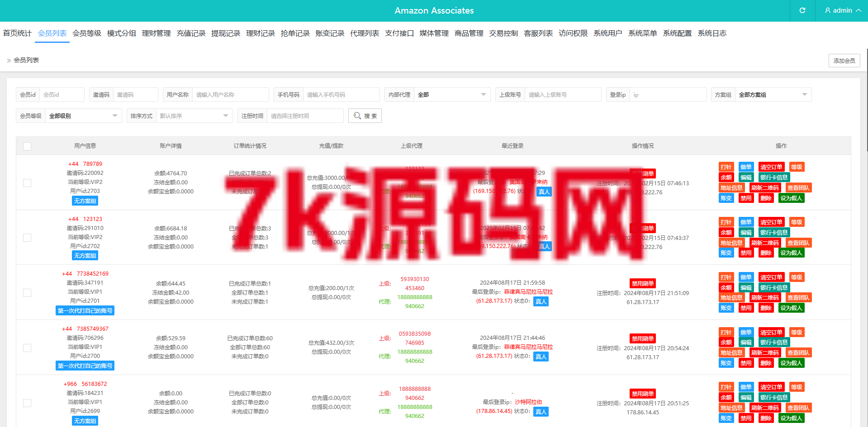Image resolution: width=868 pixels, height=427 pixels.
Task: Open the 充值记录 tab
Action: coord(191,33)
